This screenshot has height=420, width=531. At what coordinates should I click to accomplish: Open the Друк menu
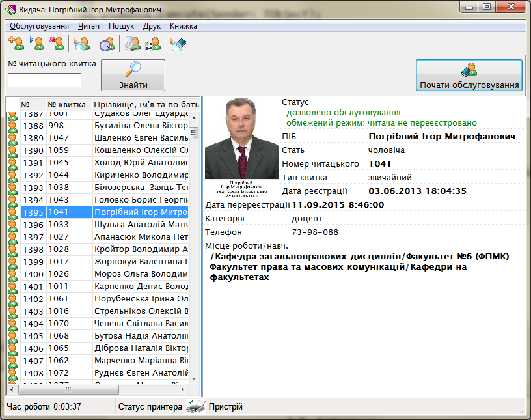(x=152, y=26)
